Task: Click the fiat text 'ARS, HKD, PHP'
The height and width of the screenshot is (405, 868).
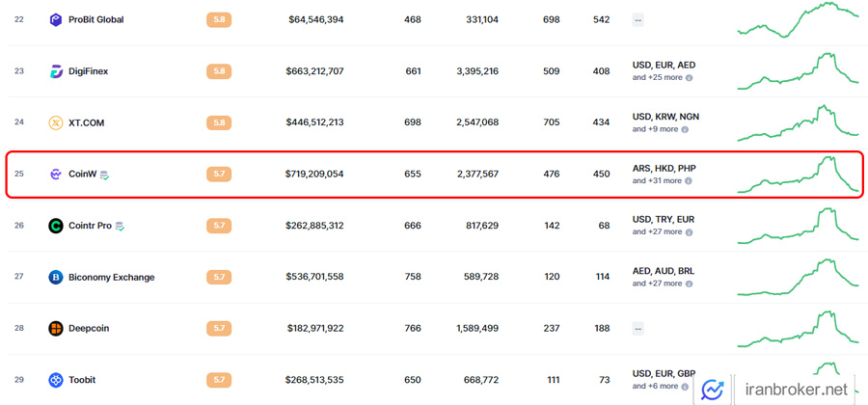Action: (x=664, y=168)
